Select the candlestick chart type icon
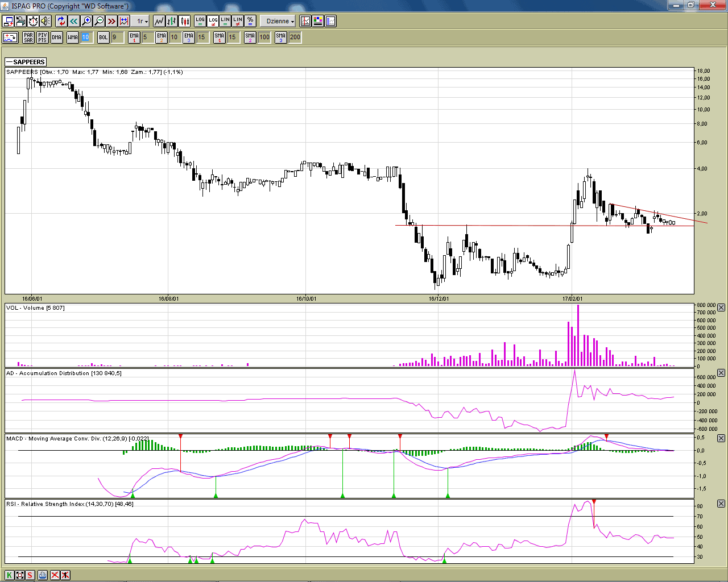This screenshot has height=582, width=728. click(185, 21)
